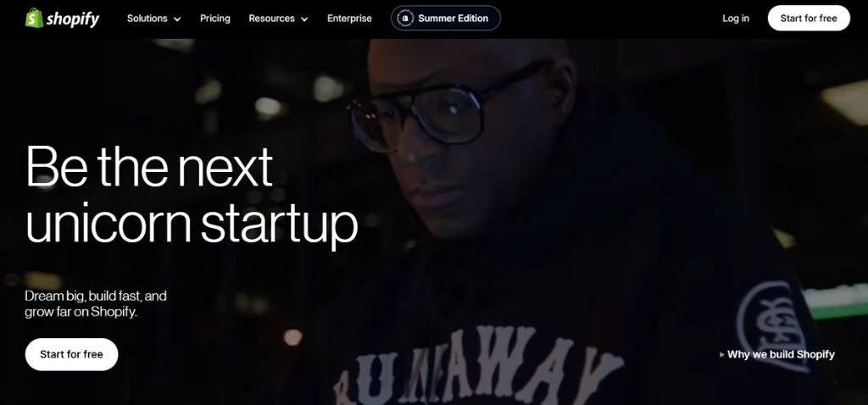
Task: Go to the Pricing page
Action: point(214,19)
